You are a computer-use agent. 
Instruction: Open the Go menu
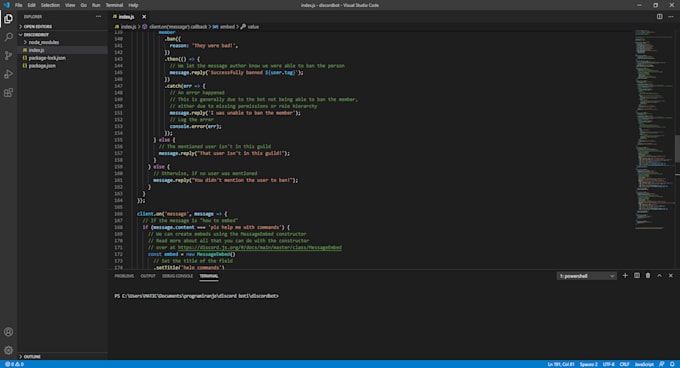pos(84,5)
